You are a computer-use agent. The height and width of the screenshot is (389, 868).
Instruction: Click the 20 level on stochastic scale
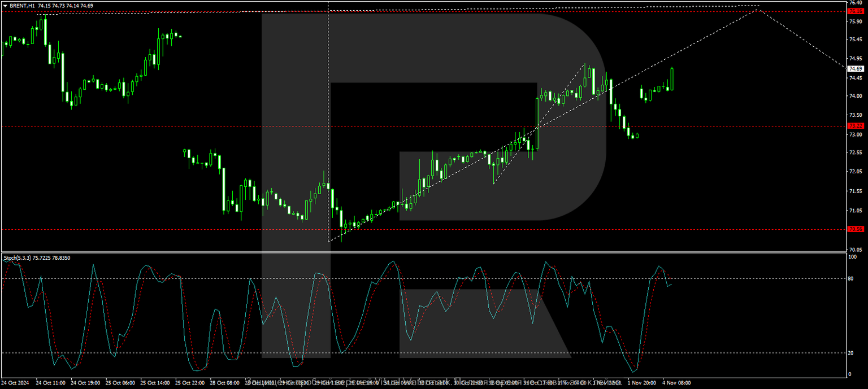851,353
